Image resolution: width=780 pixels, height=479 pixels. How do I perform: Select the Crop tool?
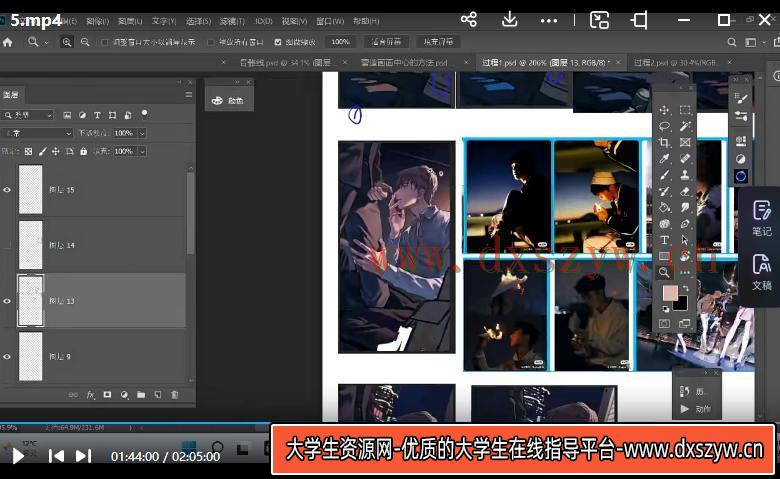[x=664, y=143]
